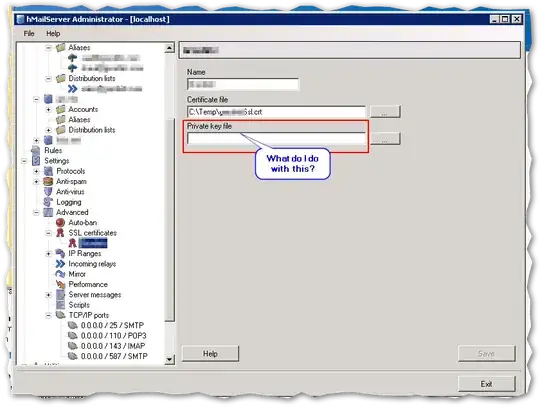
Task: Select 'Scripts' tree item
Action: pyautogui.click(x=79, y=305)
